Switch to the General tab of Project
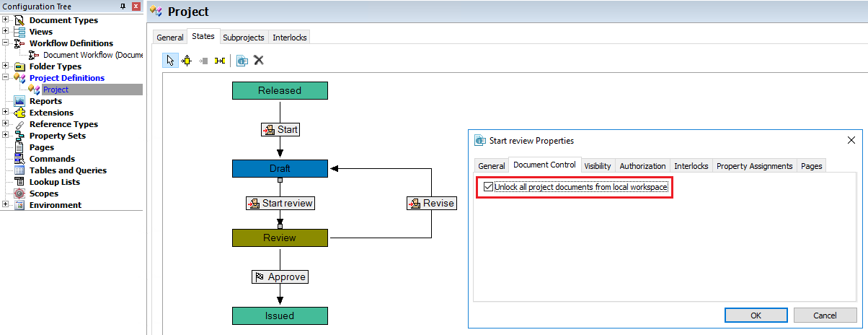Screen dimensions: 868x335 [170, 38]
